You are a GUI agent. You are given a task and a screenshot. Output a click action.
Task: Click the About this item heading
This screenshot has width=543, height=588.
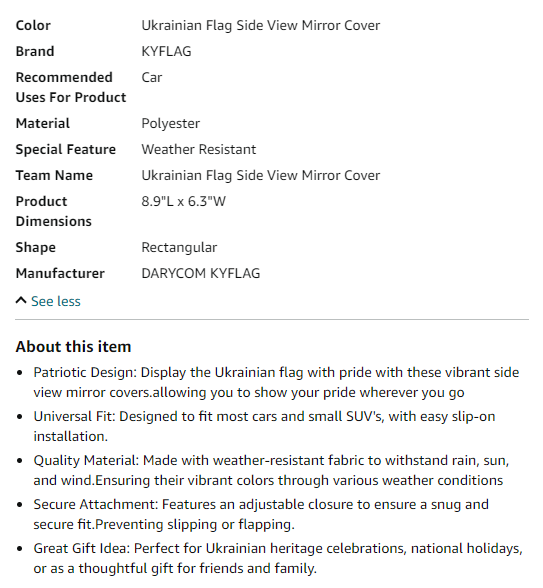(x=73, y=346)
